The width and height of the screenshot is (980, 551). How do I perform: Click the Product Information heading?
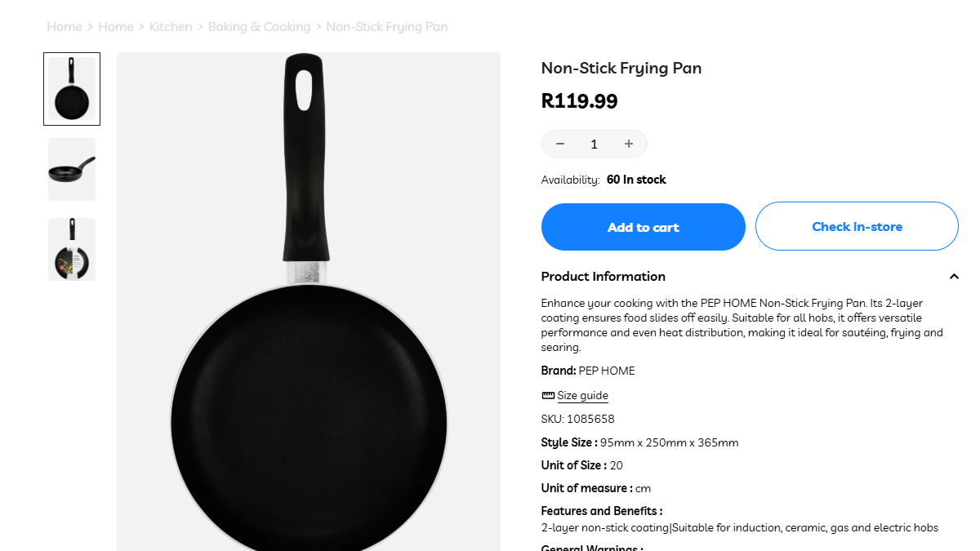click(x=604, y=277)
